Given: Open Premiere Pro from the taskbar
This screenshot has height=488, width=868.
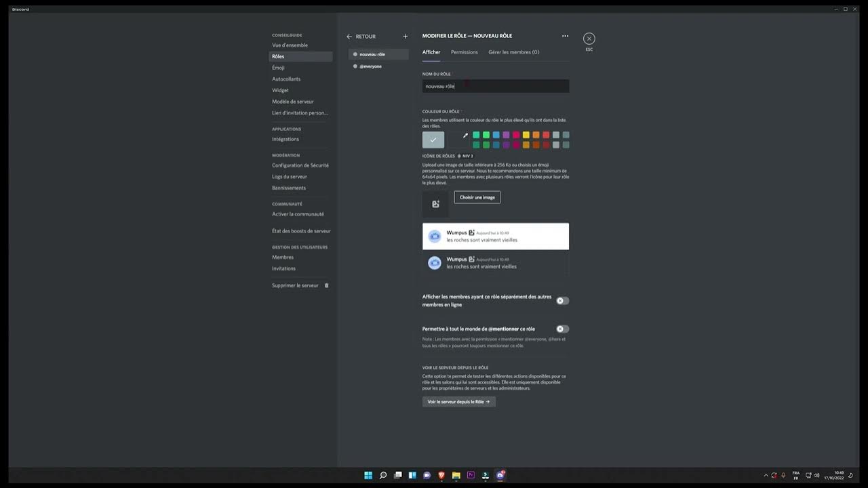Looking at the screenshot, I should (471, 475).
